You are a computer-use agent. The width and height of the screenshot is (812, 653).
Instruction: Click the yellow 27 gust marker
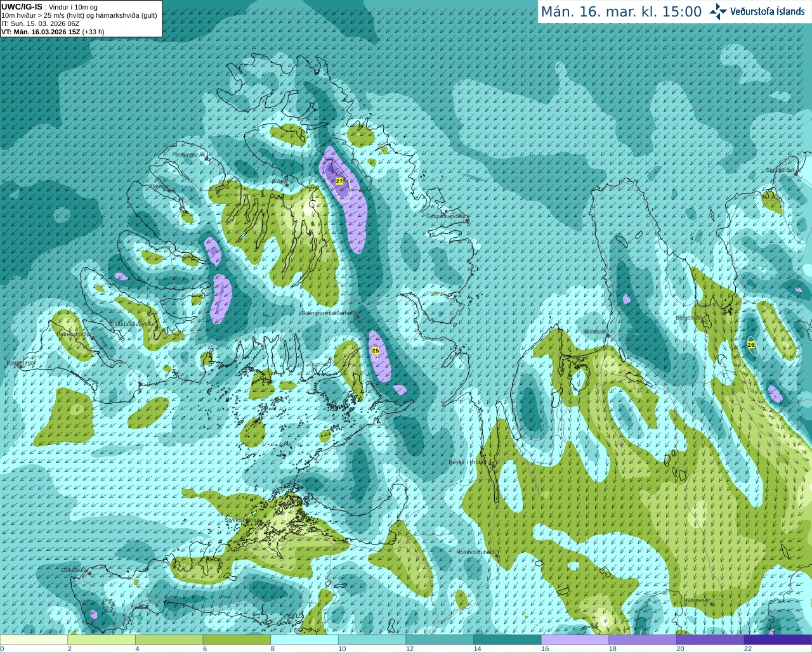click(339, 181)
